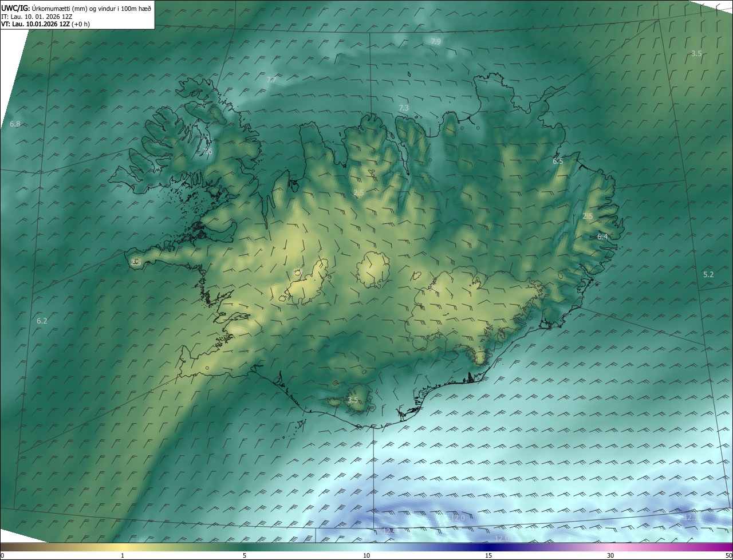Click the 5.2 value over the eastern sea

tap(708, 275)
